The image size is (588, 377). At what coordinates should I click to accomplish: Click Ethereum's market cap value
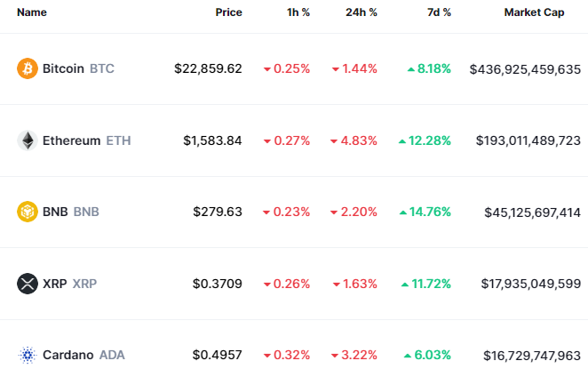pos(528,140)
